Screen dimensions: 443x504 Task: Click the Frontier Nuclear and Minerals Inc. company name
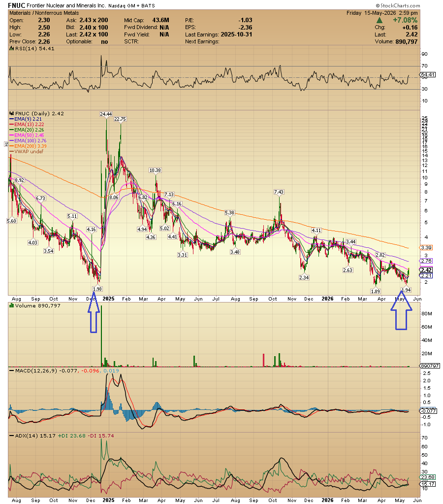66,6
